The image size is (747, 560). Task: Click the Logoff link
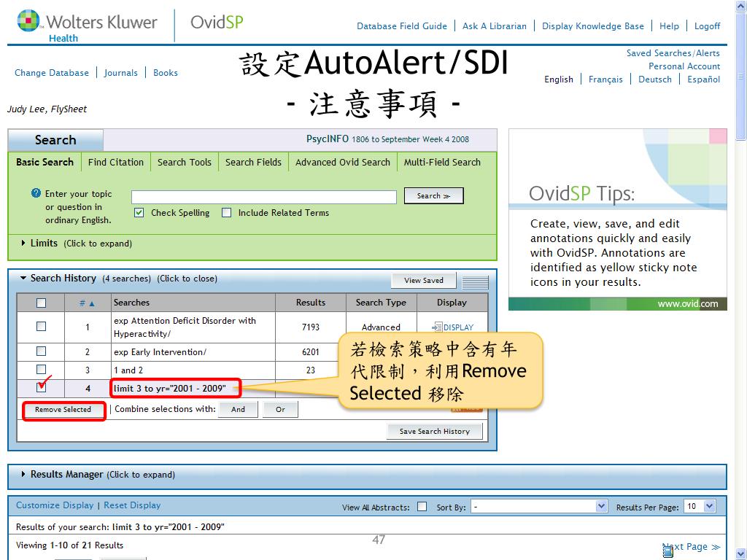707,26
